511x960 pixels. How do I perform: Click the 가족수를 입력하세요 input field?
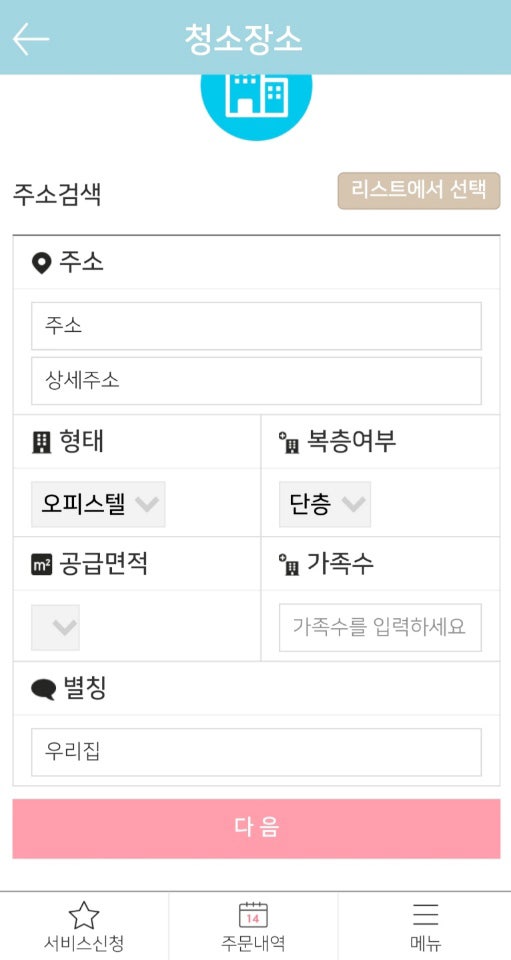[x=380, y=628]
